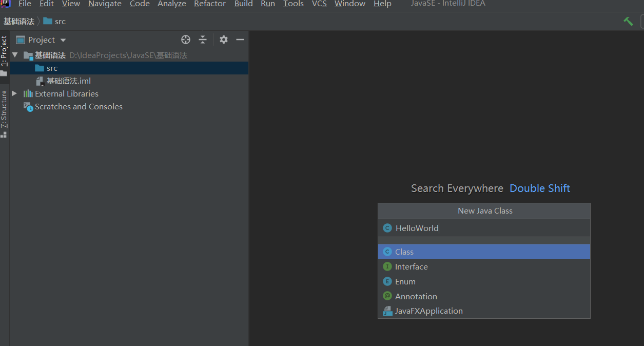Select the Class option in the list

click(x=404, y=252)
